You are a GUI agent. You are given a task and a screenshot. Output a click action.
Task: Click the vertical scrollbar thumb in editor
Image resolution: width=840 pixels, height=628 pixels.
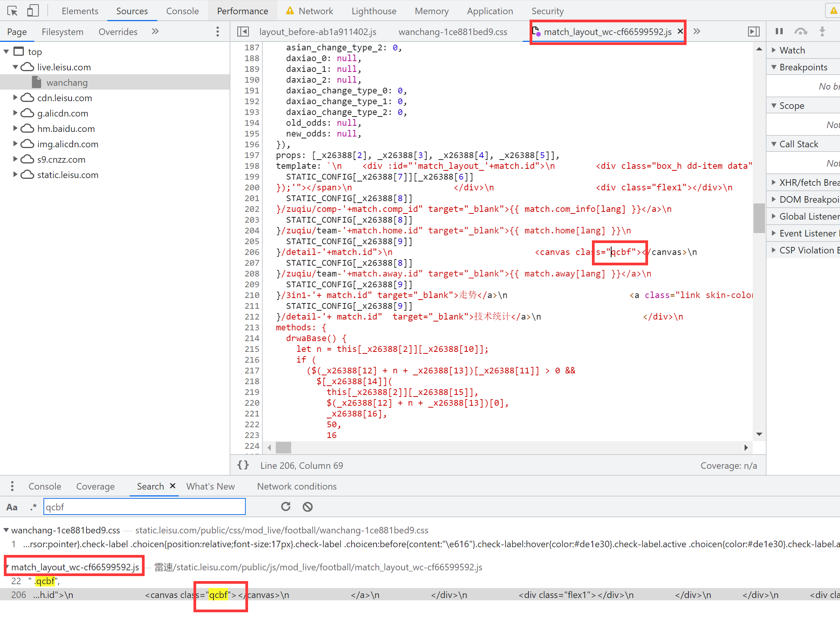(x=759, y=218)
